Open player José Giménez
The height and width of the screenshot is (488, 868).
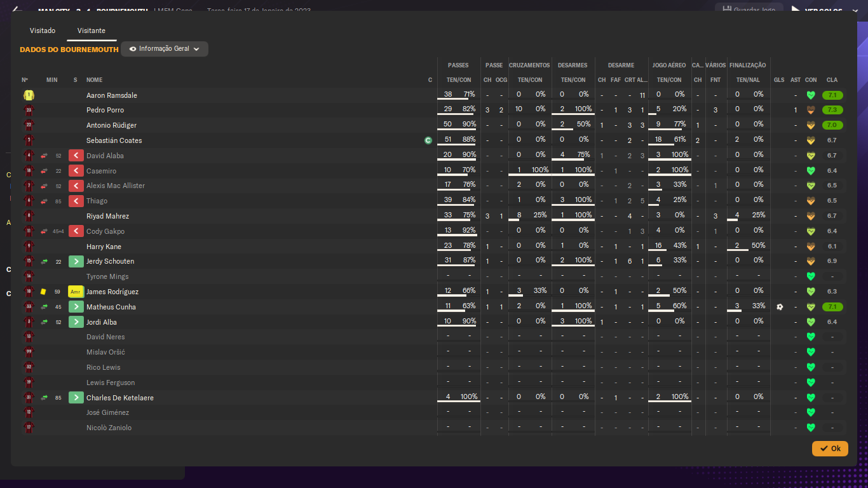tap(107, 412)
